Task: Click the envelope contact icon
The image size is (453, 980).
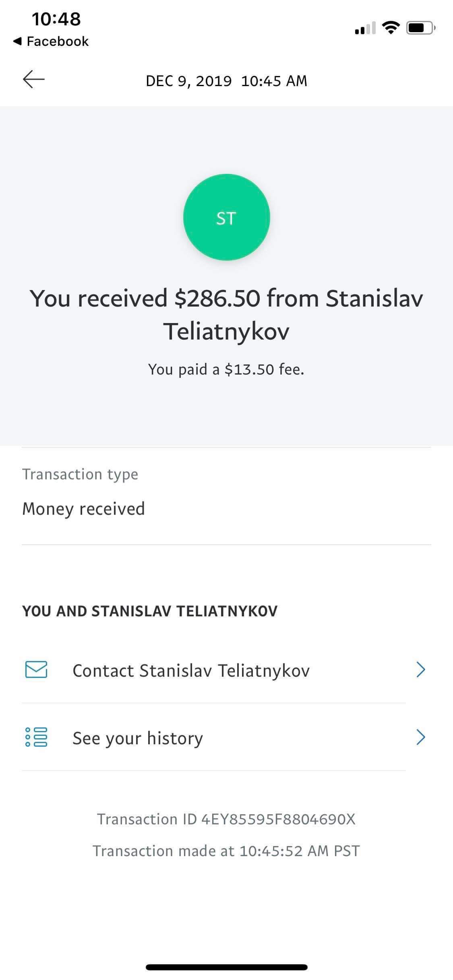Action: pos(36,670)
